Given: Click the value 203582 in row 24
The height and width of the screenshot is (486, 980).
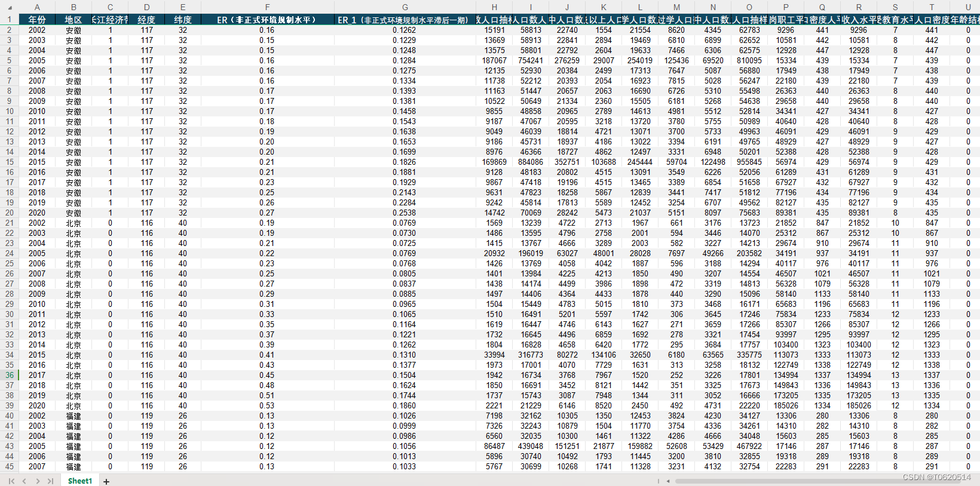Looking at the screenshot, I should (749, 253).
